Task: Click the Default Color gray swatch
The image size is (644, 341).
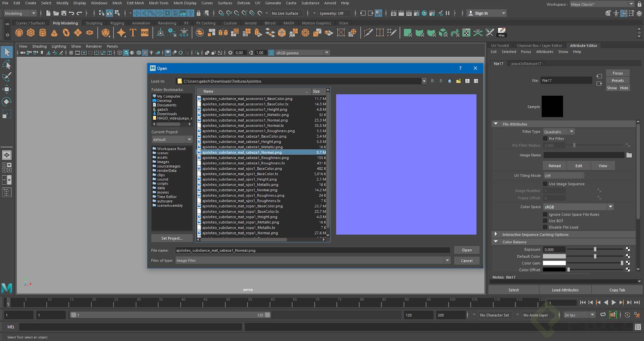Action: click(554, 256)
